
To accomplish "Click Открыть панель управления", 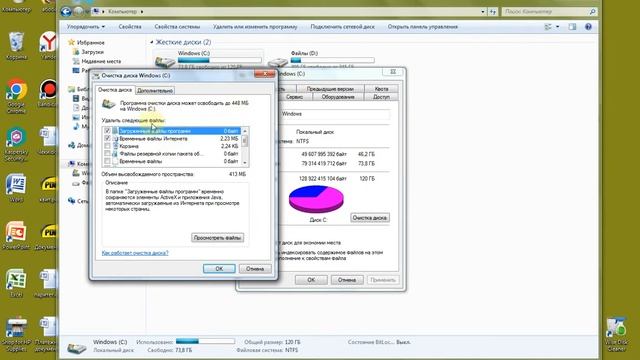I will tap(422, 27).
